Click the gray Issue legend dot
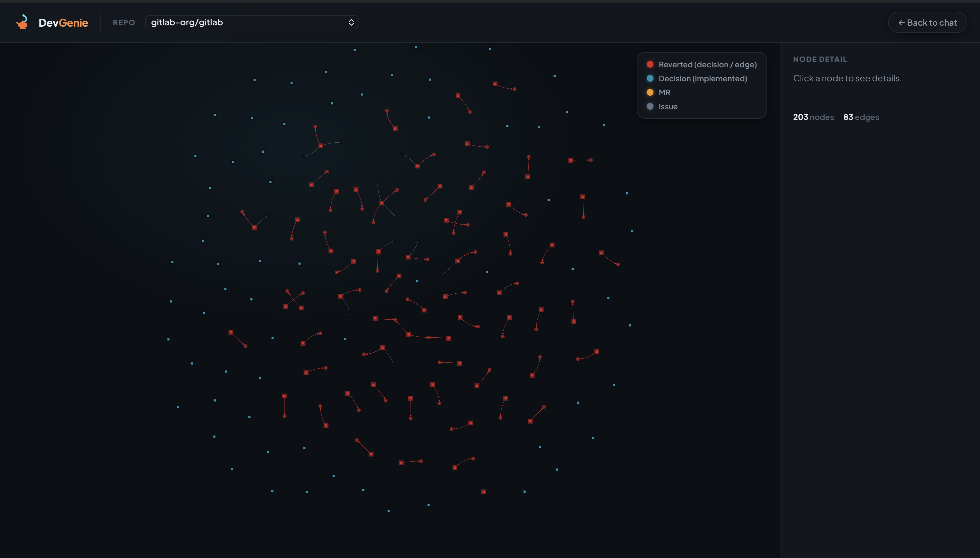This screenshot has width=980, height=558. [x=650, y=107]
